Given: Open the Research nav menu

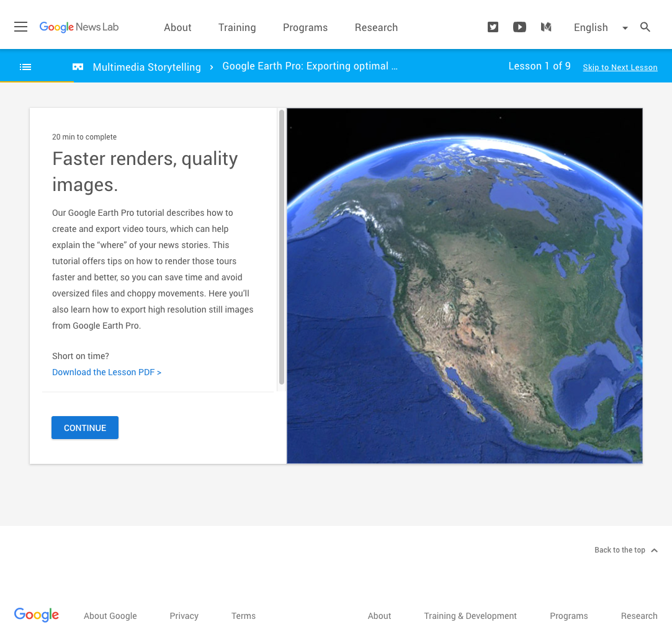Looking at the screenshot, I should [376, 27].
